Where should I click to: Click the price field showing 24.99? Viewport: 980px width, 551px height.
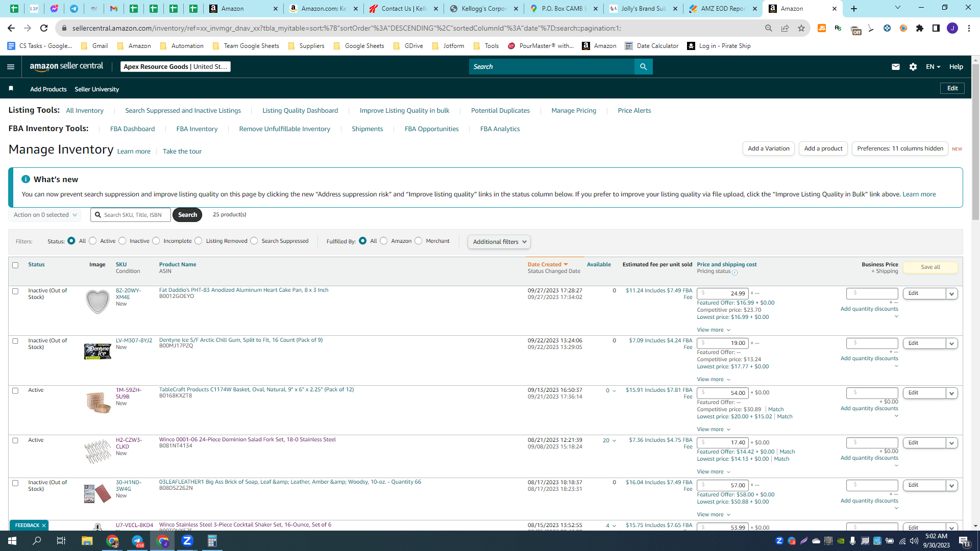[x=723, y=293]
